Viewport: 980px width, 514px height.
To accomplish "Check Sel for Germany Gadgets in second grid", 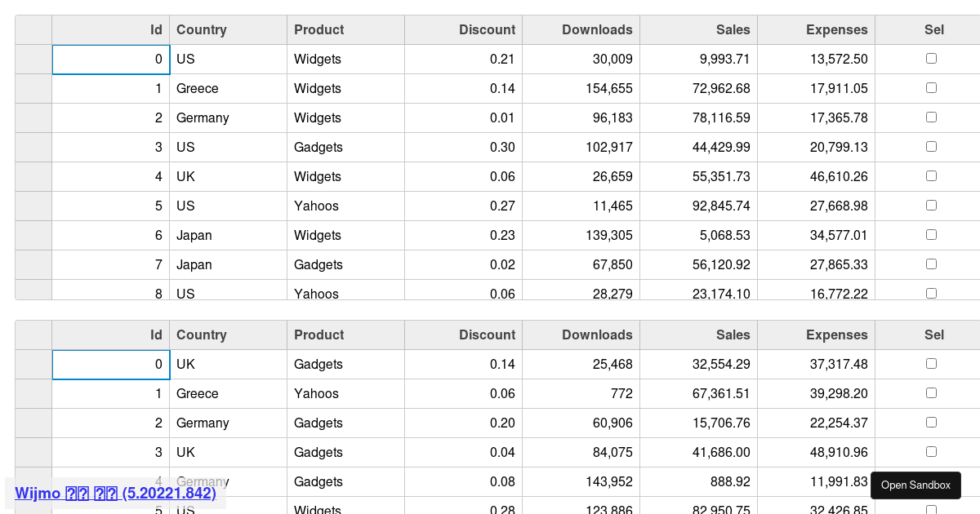I will click(931, 422).
